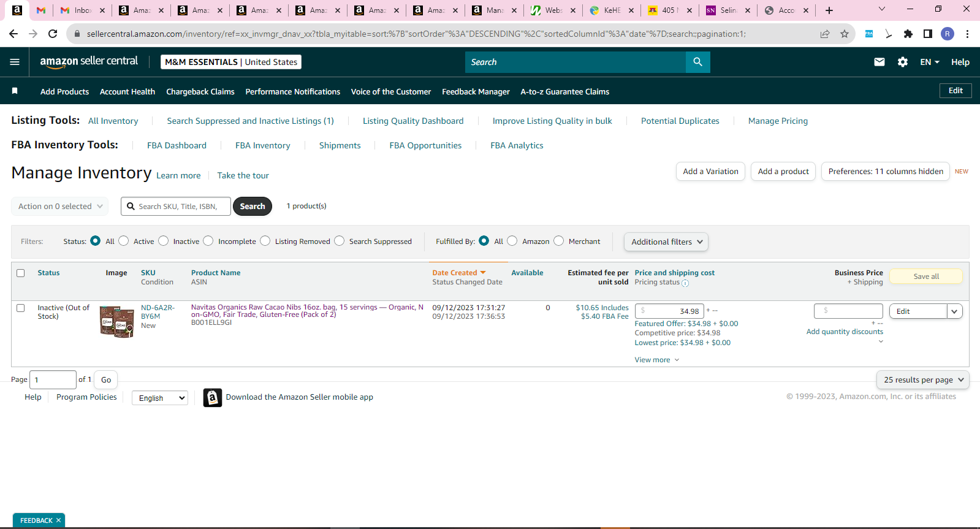
Task: Click the browser profile avatar
Action: click(x=948, y=34)
